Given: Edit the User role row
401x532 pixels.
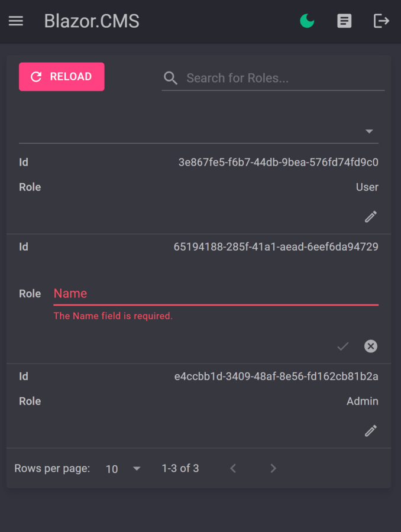Looking at the screenshot, I should click(x=371, y=217).
